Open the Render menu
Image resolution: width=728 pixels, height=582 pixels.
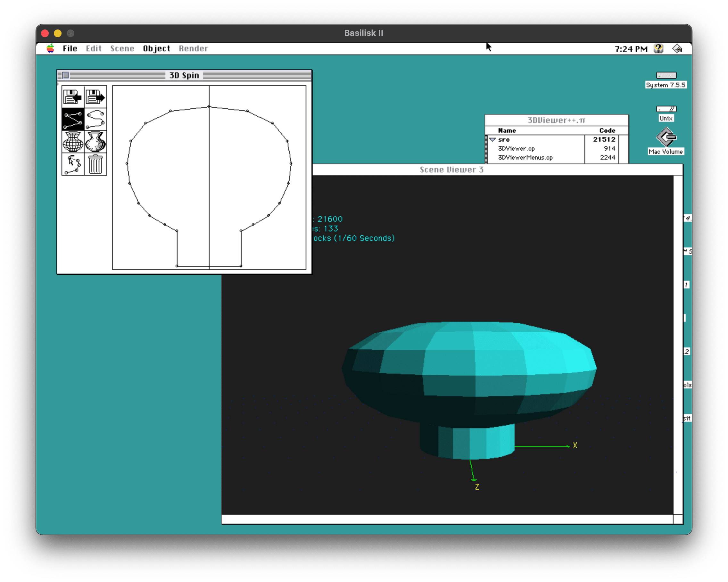194,49
